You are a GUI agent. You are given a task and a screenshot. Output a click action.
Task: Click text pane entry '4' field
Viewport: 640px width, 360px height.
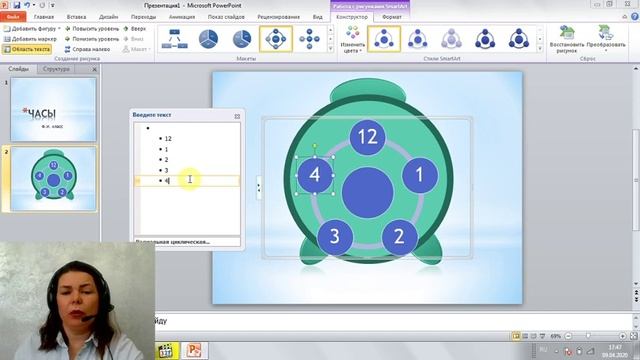(x=187, y=180)
